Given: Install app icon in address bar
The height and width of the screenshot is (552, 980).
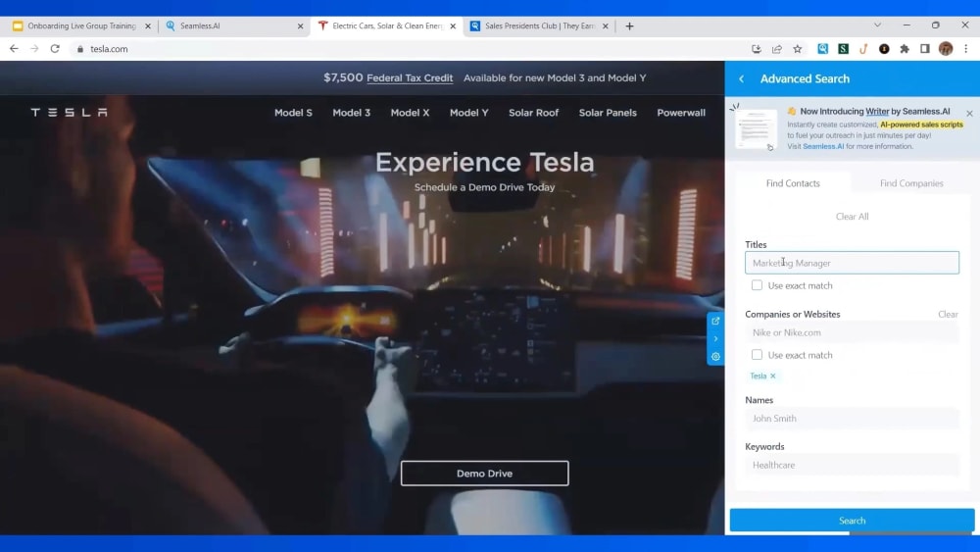Looking at the screenshot, I should (757, 49).
